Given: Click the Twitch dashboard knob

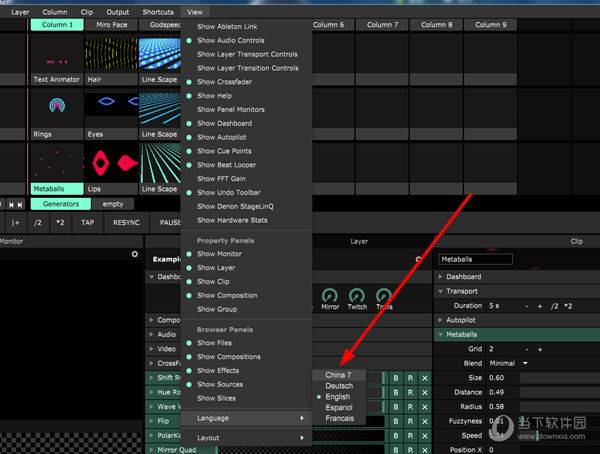Looking at the screenshot, I should tap(357, 297).
